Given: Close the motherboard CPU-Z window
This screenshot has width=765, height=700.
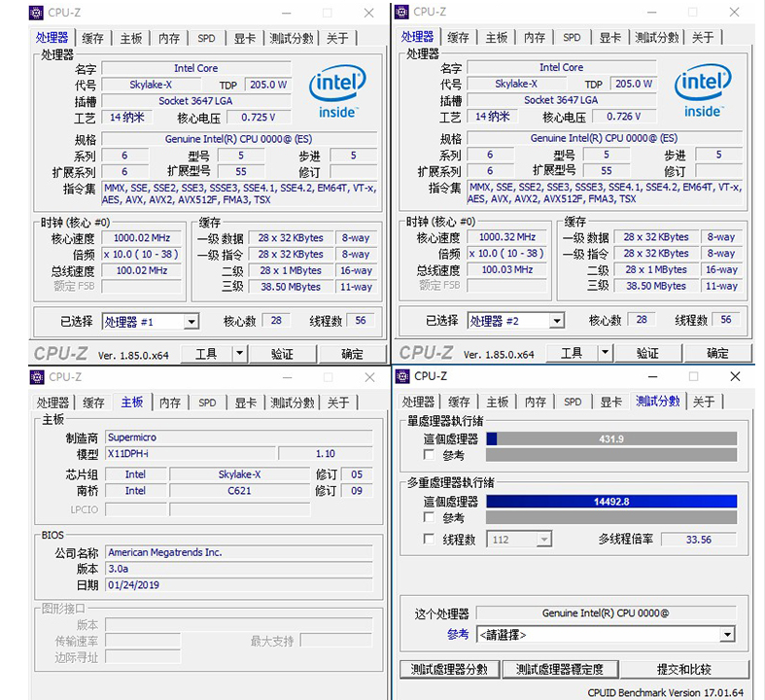Looking at the screenshot, I should coord(369,377).
